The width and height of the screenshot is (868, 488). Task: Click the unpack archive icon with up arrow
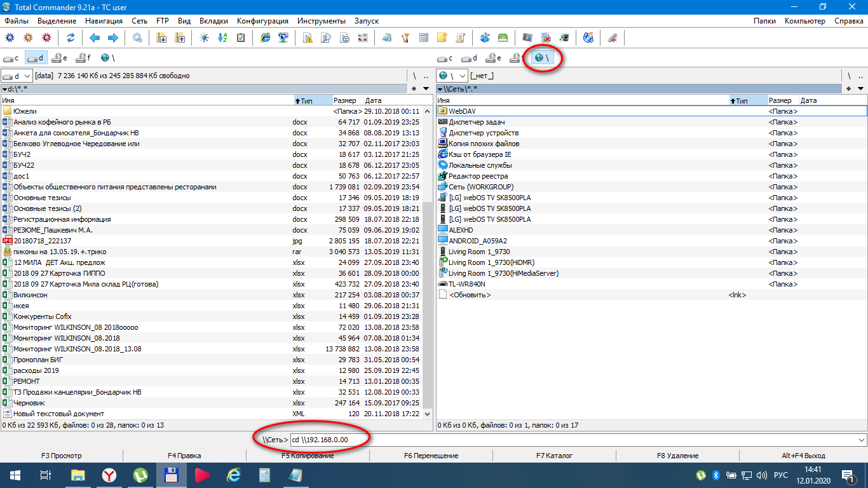point(180,37)
